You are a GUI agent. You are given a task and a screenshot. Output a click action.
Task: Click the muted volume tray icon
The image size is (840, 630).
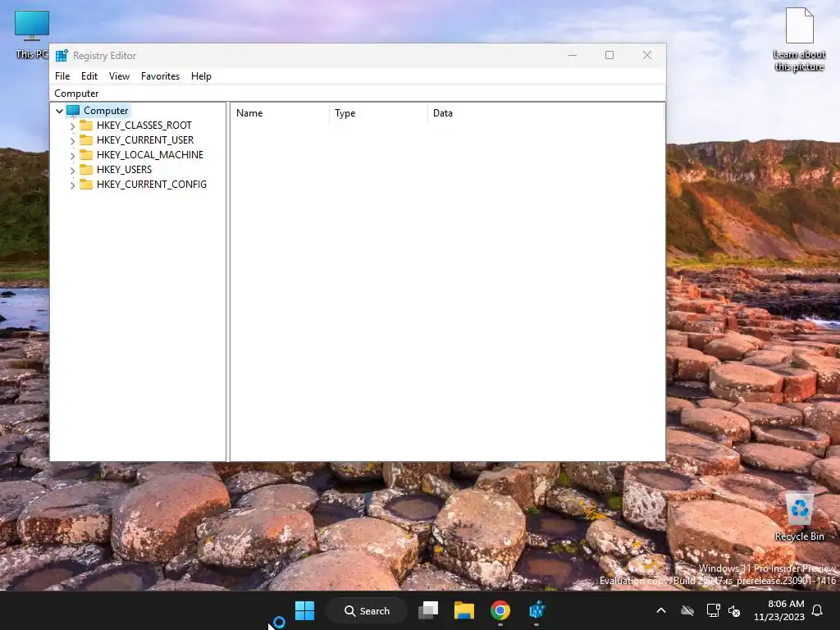[734, 610]
